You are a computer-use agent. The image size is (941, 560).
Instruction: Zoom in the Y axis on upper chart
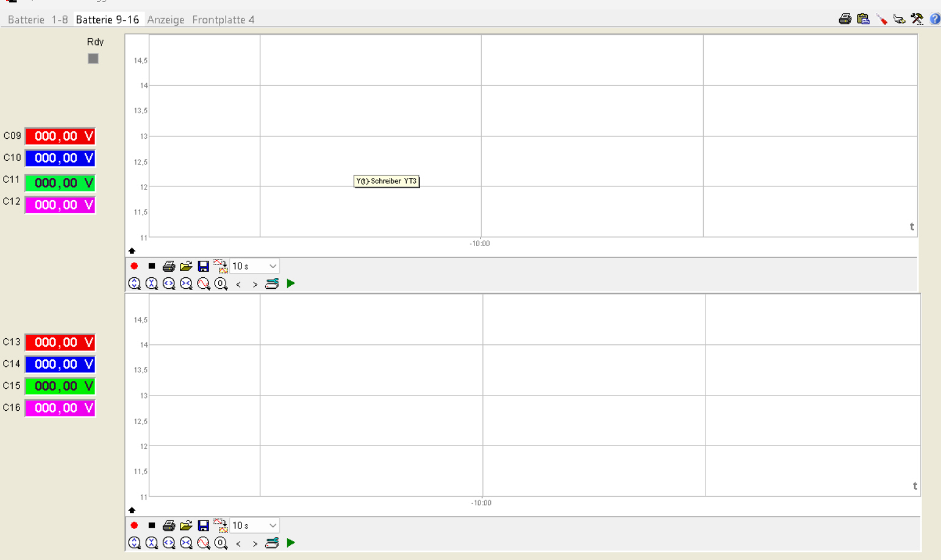click(135, 283)
